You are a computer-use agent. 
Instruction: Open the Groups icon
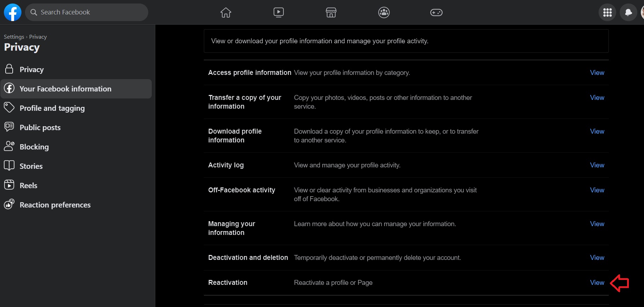384,13
